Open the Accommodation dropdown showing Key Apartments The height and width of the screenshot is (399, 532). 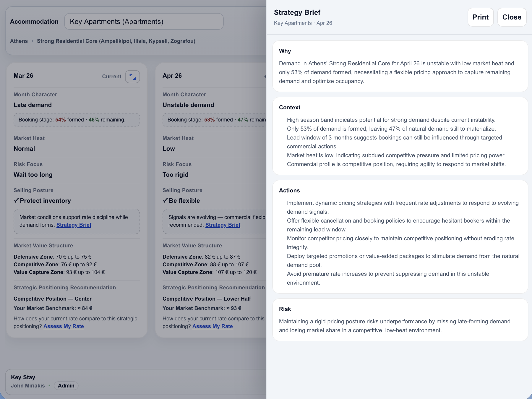(x=144, y=22)
